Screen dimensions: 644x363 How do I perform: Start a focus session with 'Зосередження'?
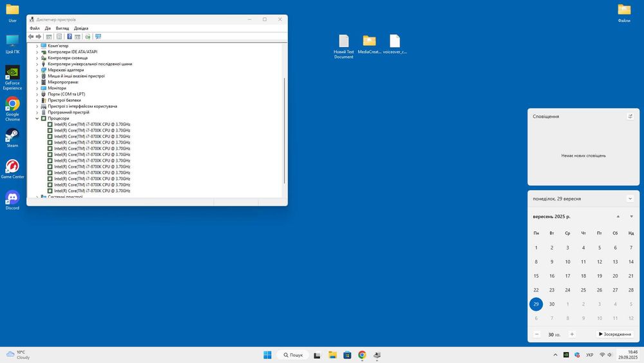click(x=615, y=334)
